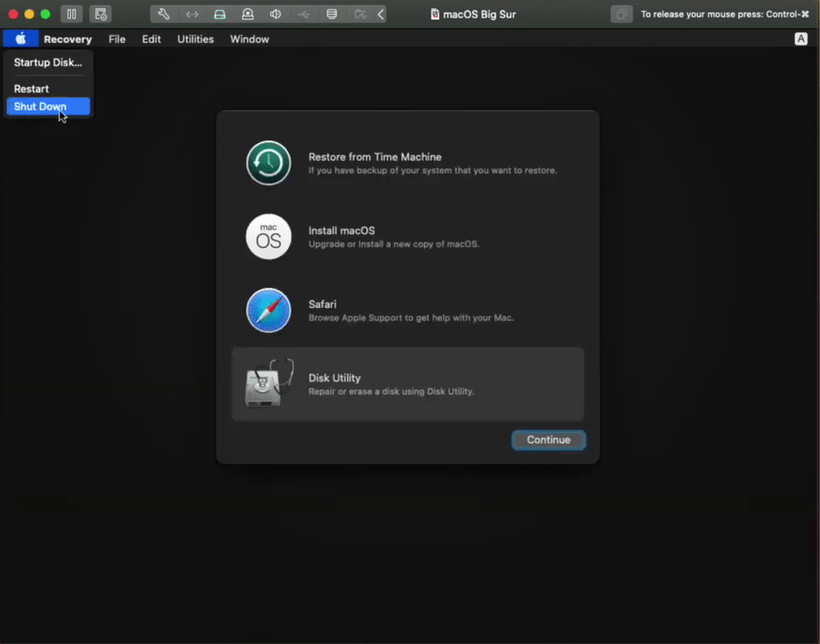Image resolution: width=820 pixels, height=644 pixels.
Task: Choose Restart from the Apple menu
Action: [48, 89]
